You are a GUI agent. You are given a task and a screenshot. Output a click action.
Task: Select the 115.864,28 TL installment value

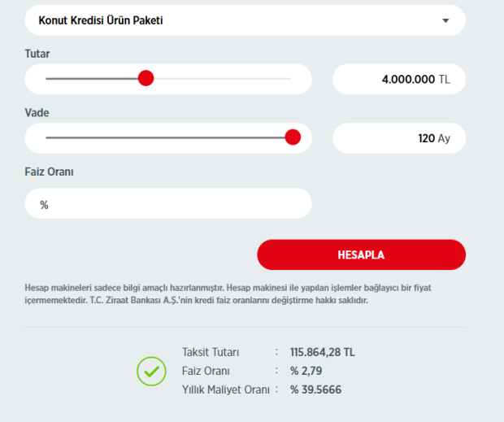(x=322, y=353)
